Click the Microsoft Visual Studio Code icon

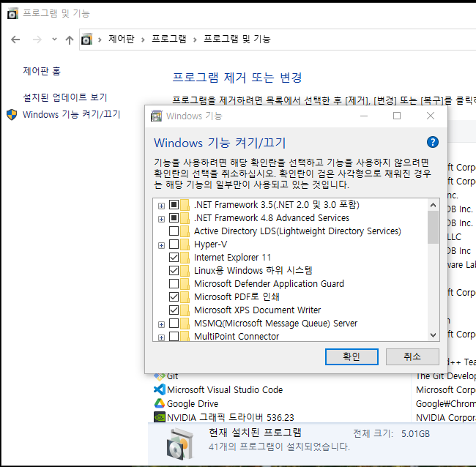tap(160, 389)
